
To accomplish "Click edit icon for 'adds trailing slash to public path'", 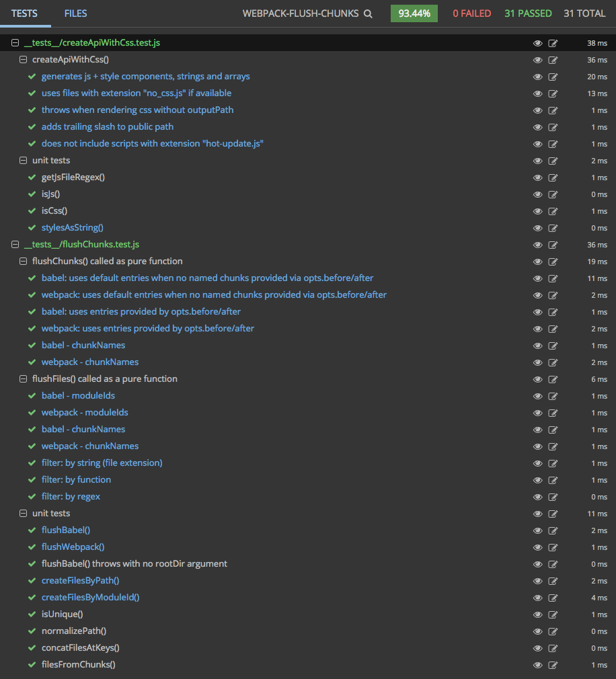I will tap(553, 127).
